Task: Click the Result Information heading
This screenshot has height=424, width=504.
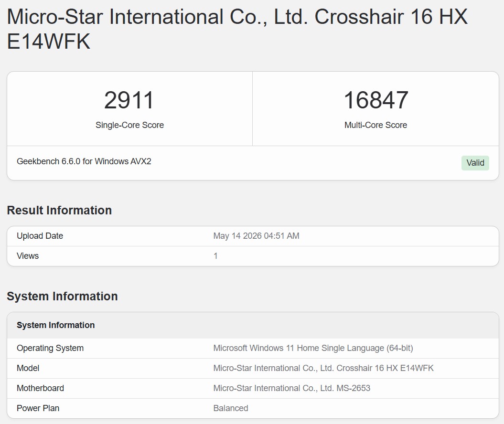Action: point(59,211)
